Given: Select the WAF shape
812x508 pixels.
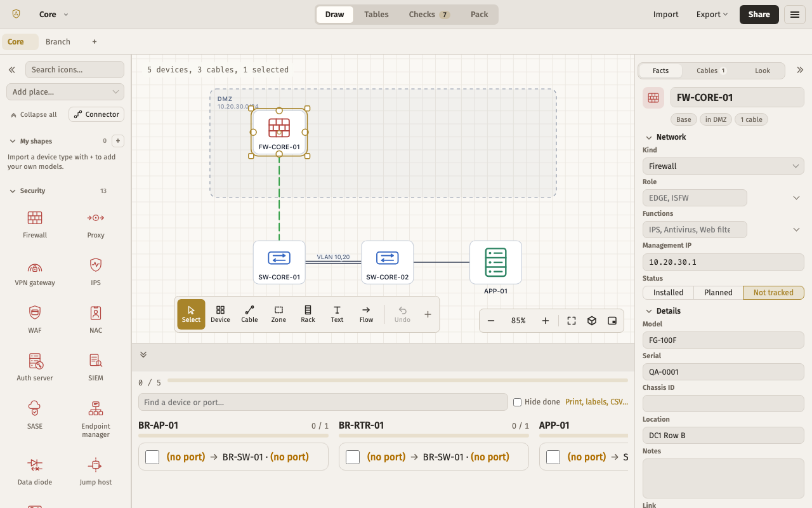Looking at the screenshot, I should (35, 319).
